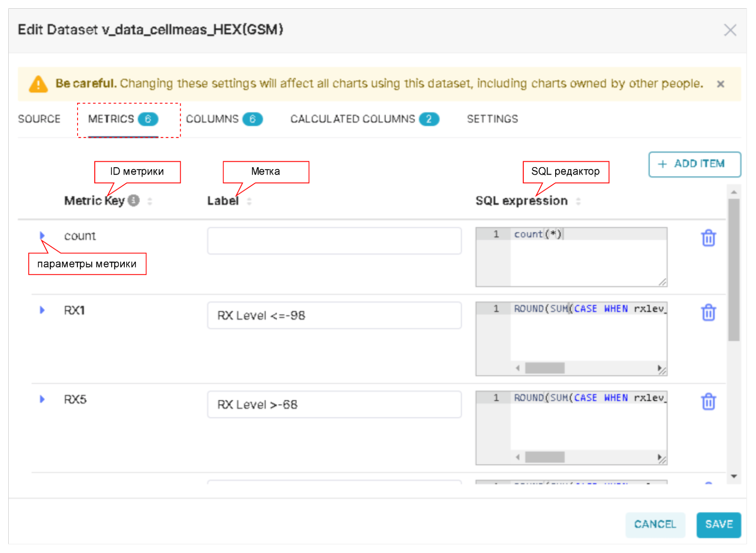The width and height of the screenshot is (756, 553).
Task: Sort by Metric Key column arrows
Action: pos(150,201)
